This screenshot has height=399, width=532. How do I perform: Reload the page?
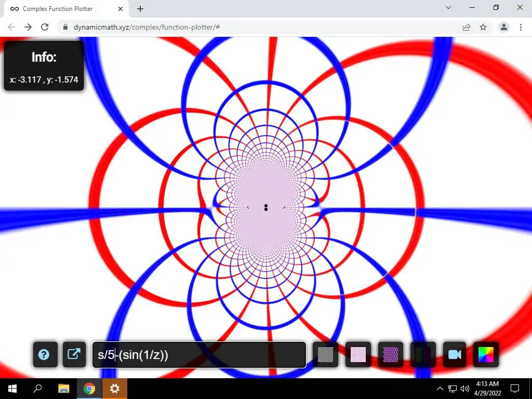point(45,27)
